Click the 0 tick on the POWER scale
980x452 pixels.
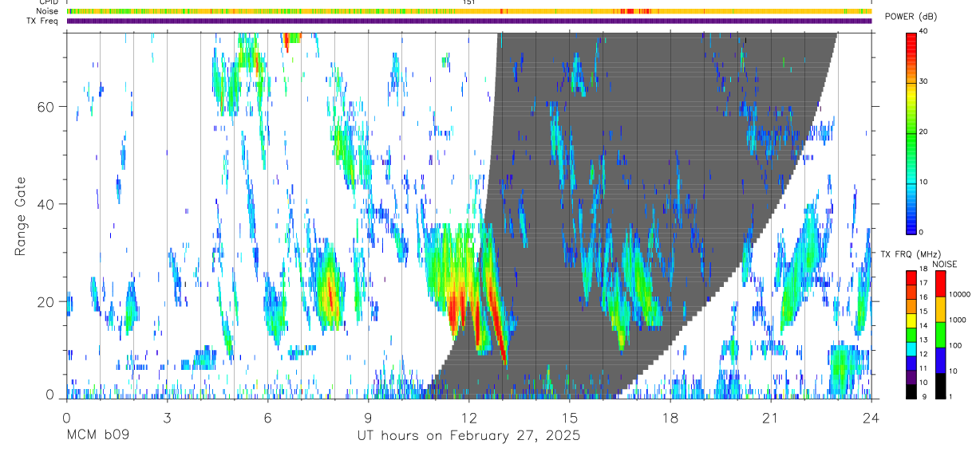(922, 232)
